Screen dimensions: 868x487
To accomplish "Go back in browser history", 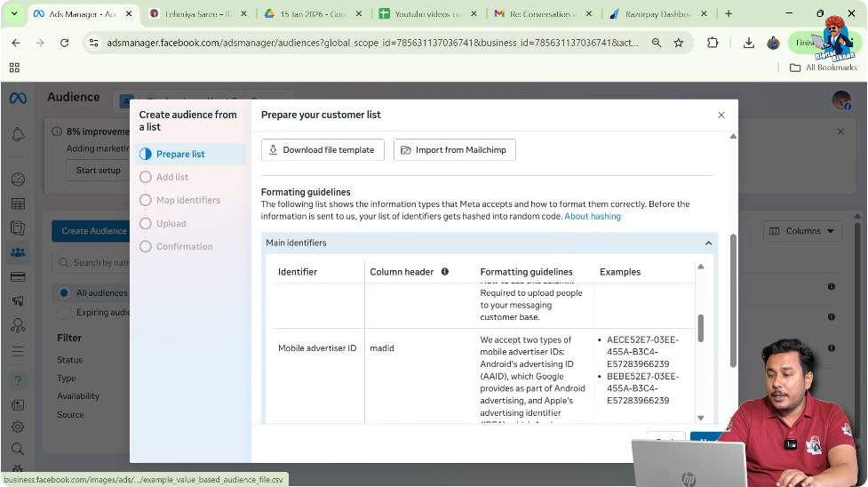I will pyautogui.click(x=15, y=43).
